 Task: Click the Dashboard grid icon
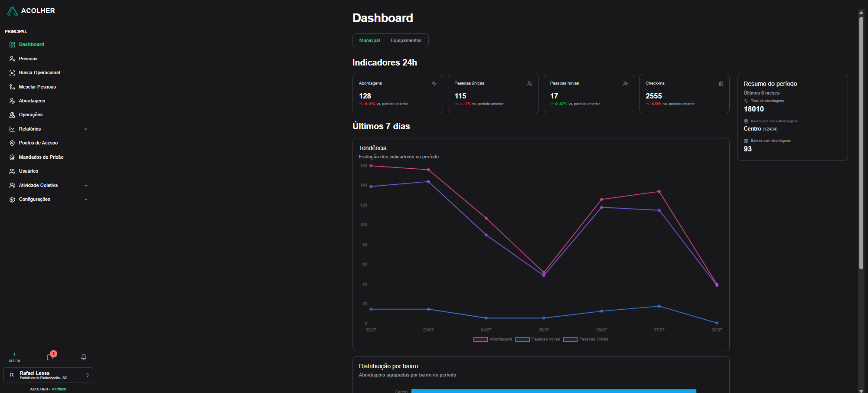click(x=12, y=45)
